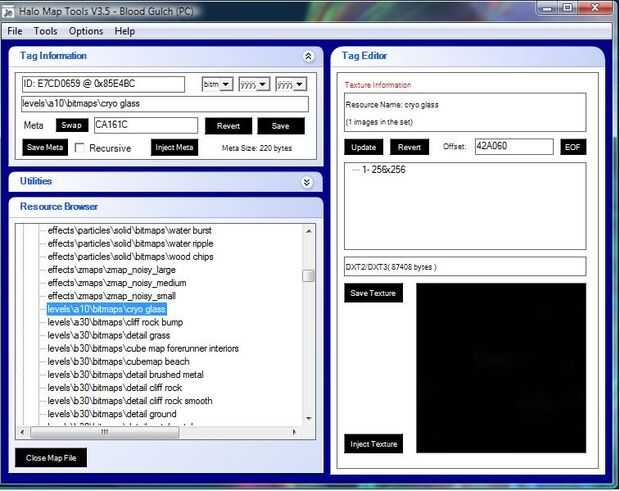Select cube map forerunner interiors entry

pos(143,348)
